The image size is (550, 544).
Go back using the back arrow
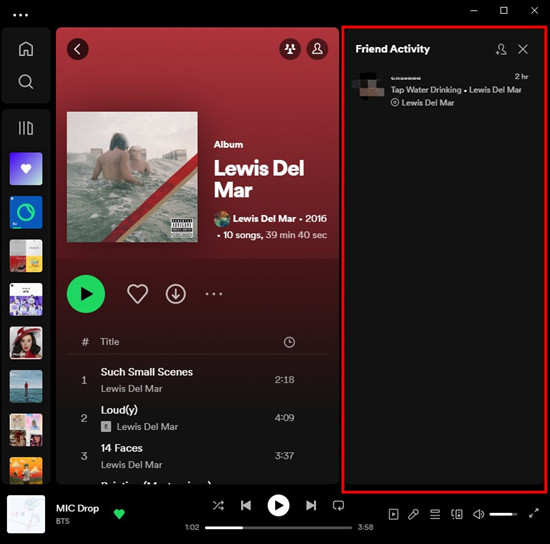(x=78, y=49)
